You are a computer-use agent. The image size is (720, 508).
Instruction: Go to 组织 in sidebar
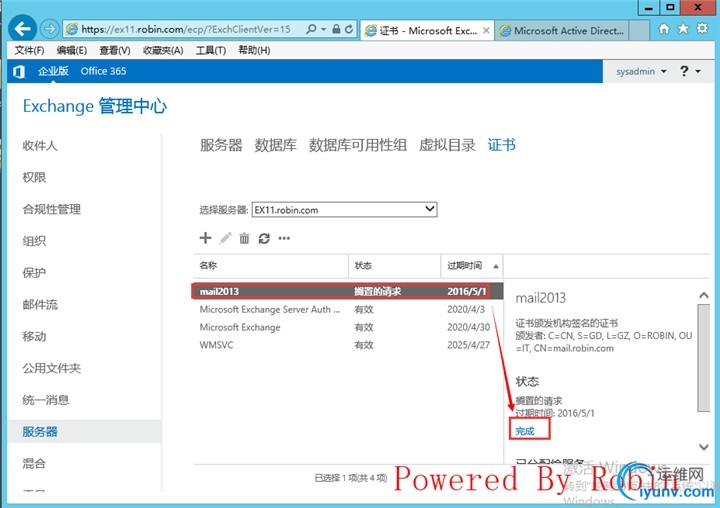point(34,241)
